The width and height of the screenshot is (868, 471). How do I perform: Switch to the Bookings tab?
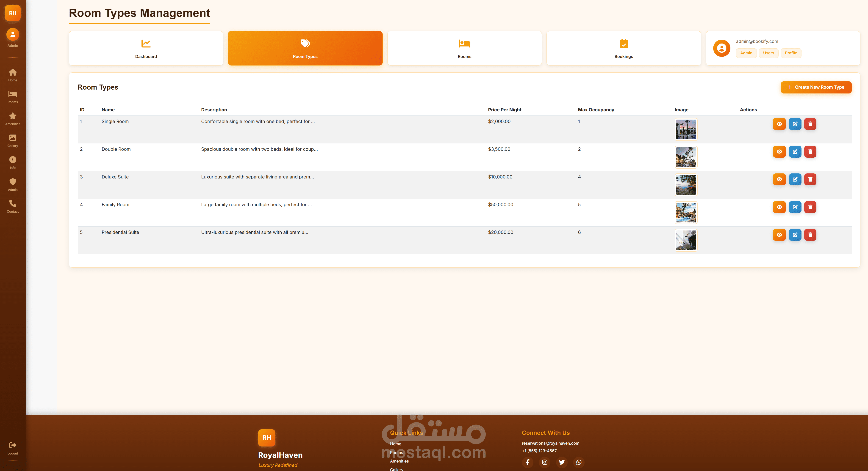pyautogui.click(x=623, y=49)
